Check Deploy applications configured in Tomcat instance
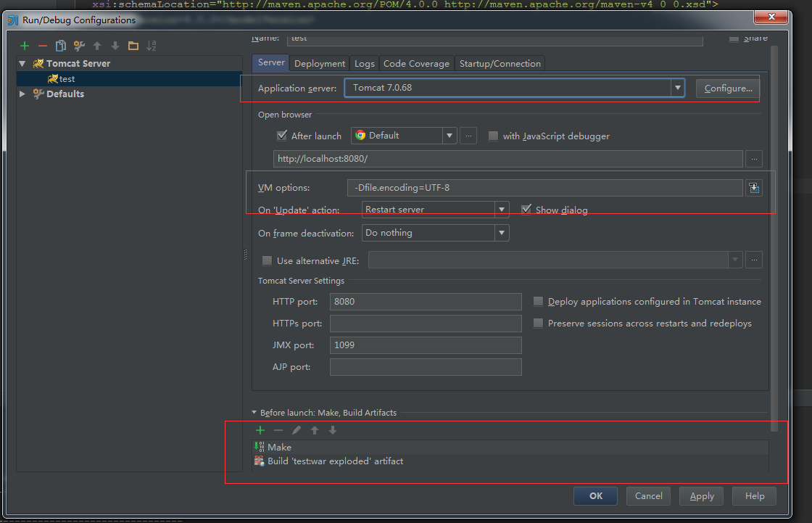This screenshot has width=812, height=523. coord(538,301)
